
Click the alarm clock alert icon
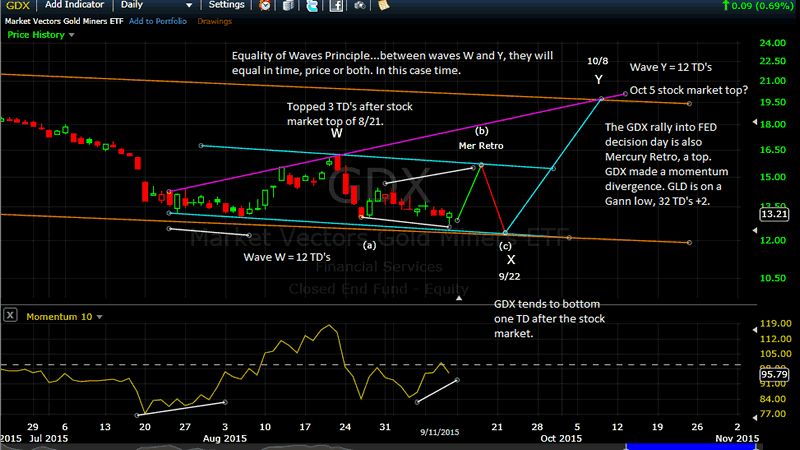(263, 6)
